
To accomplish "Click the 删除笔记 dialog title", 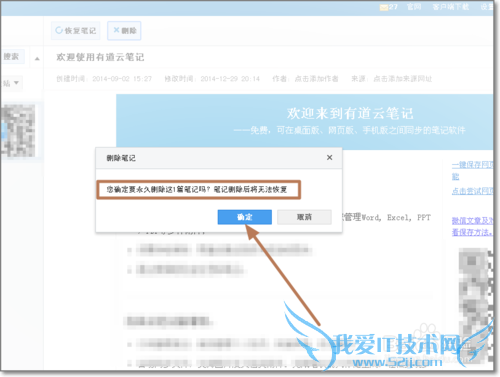I will [x=121, y=158].
